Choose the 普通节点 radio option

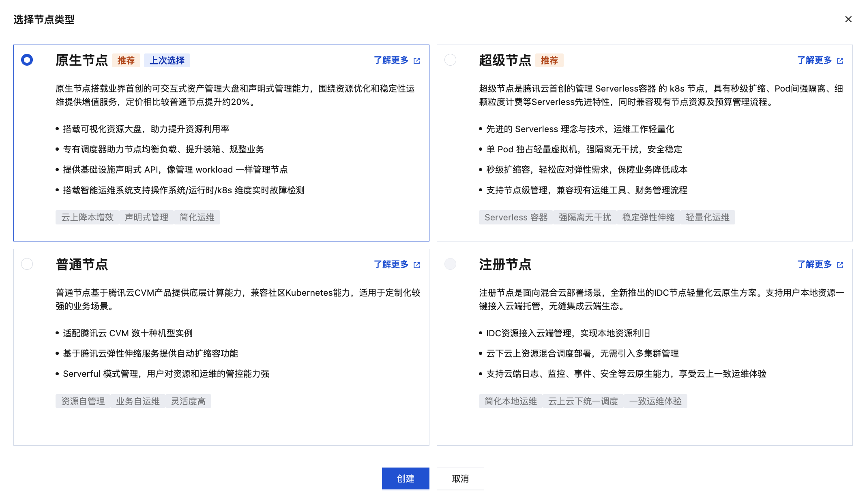pyautogui.click(x=27, y=264)
